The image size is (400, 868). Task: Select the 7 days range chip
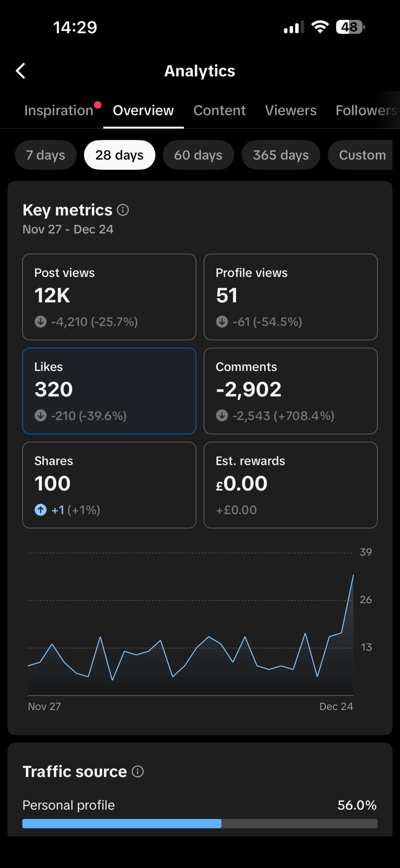tap(46, 155)
